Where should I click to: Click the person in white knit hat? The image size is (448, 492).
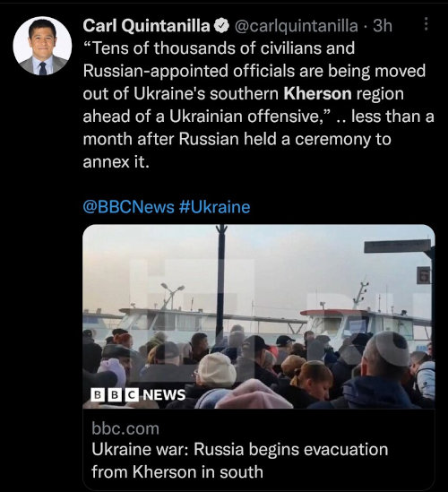click(217, 369)
